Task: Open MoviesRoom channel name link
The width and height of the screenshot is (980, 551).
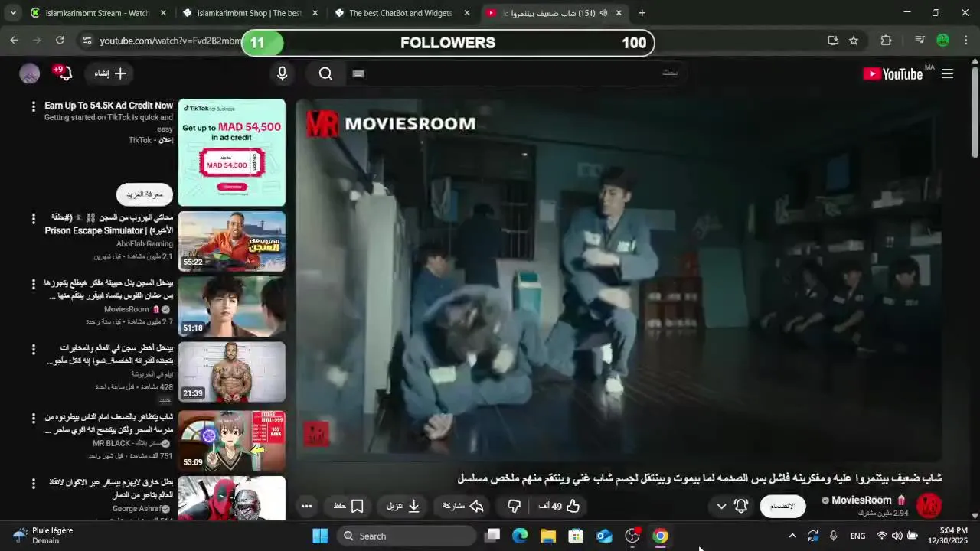Action: (x=861, y=500)
